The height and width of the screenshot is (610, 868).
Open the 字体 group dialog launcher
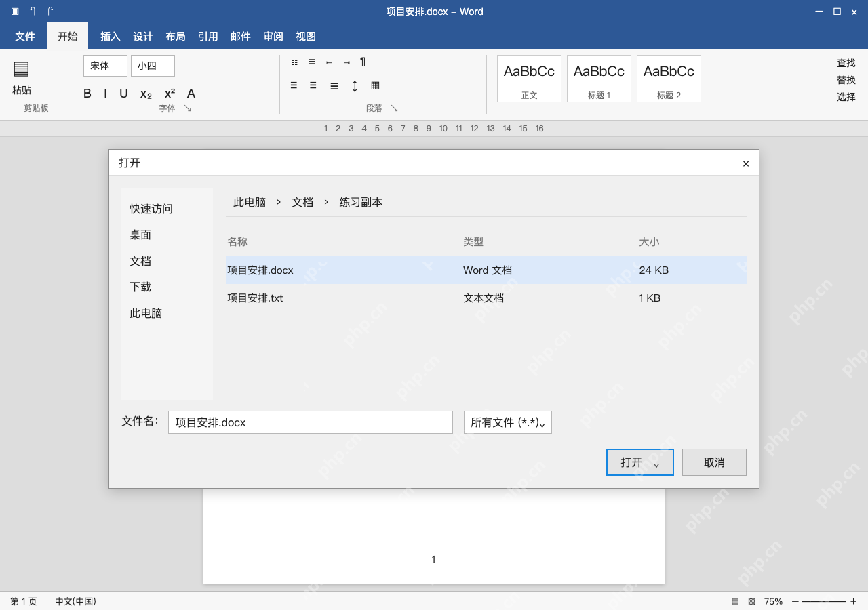188,108
